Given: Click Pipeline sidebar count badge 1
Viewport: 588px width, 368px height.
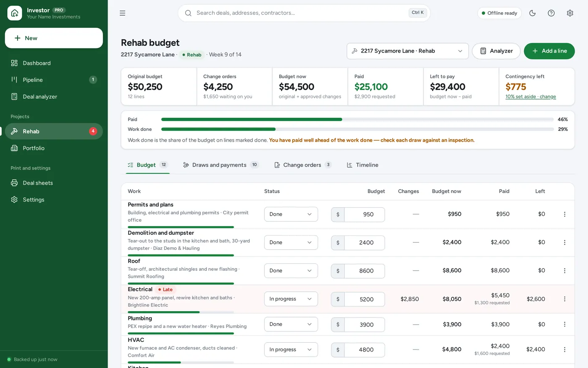Looking at the screenshot, I should [x=93, y=79].
